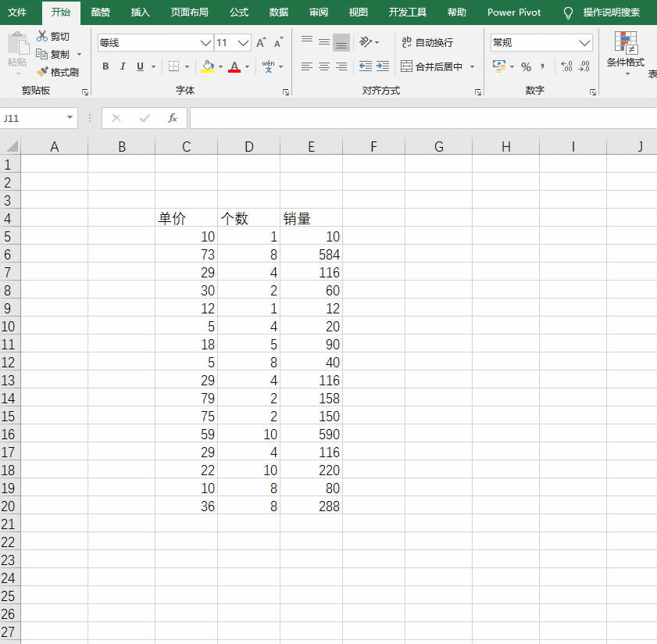
Task: Open Font group dialog launcher
Action: pyautogui.click(x=286, y=91)
